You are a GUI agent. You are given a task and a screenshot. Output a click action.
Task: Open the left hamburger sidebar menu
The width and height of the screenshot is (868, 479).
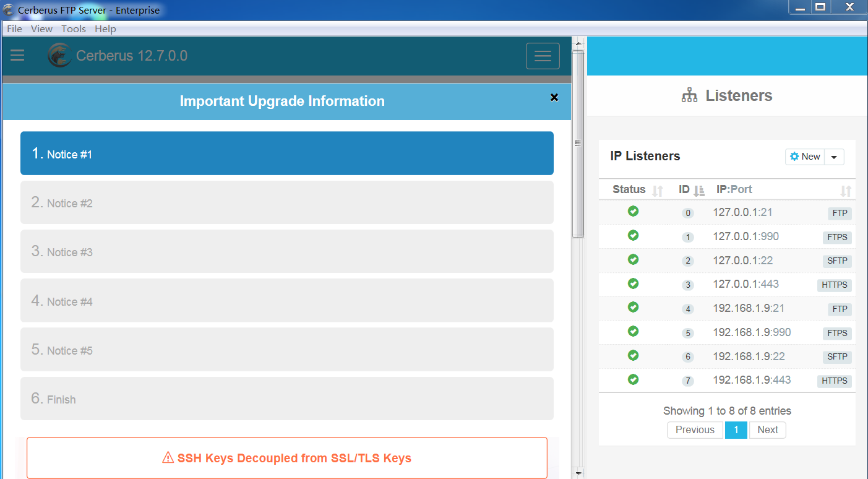pos(17,56)
